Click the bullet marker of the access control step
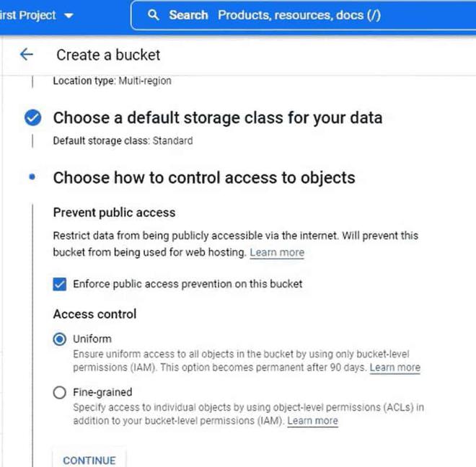Viewport: 476px width, 467px height. point(32,177)
